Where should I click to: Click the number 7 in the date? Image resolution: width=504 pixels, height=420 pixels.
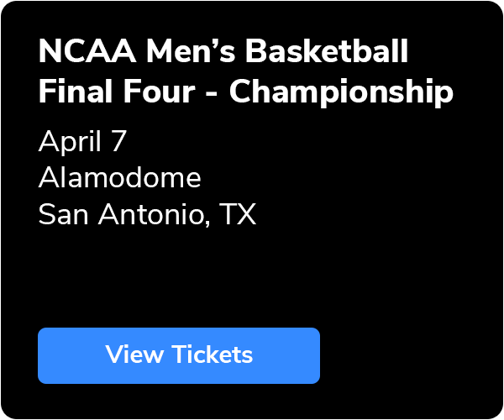tap(118, 141)
